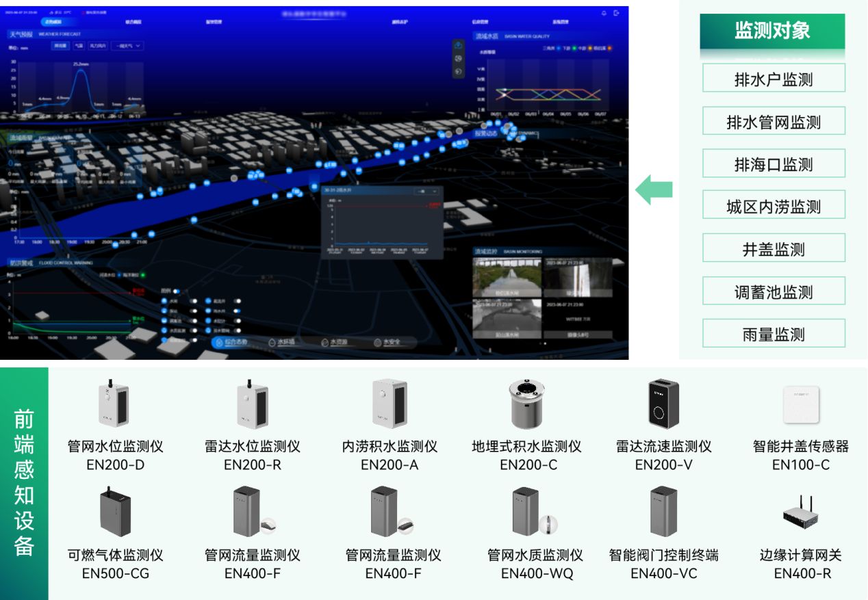The image size is (868, 600).
Task: Turn off the 雨水井 toggle in the legend
Action: pyautogui.click(x=238, y=311)
